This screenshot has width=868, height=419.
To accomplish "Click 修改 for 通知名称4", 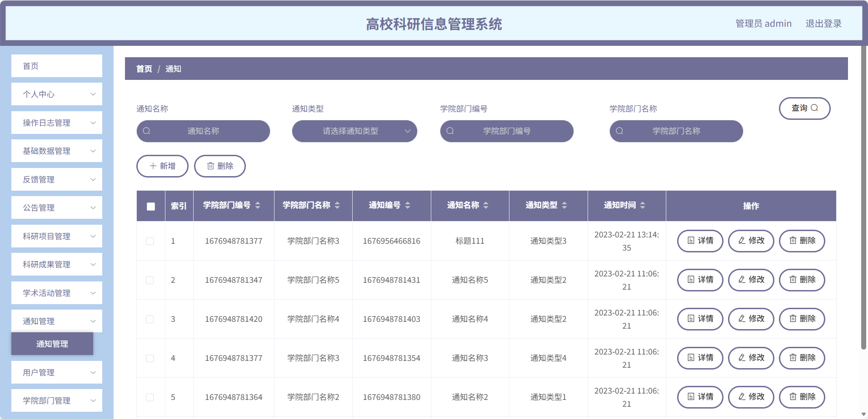I will click(751, 319).
